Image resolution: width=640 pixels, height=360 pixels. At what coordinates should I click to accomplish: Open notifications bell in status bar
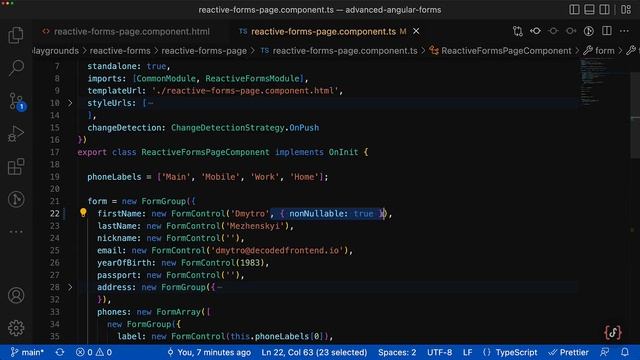pos(625,352)
